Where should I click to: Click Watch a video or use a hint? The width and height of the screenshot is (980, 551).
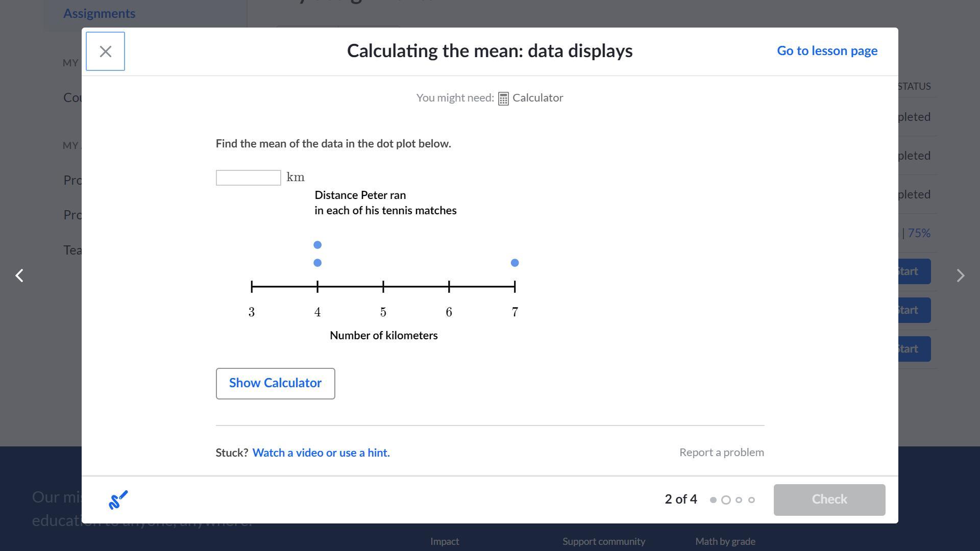(321, 453)
